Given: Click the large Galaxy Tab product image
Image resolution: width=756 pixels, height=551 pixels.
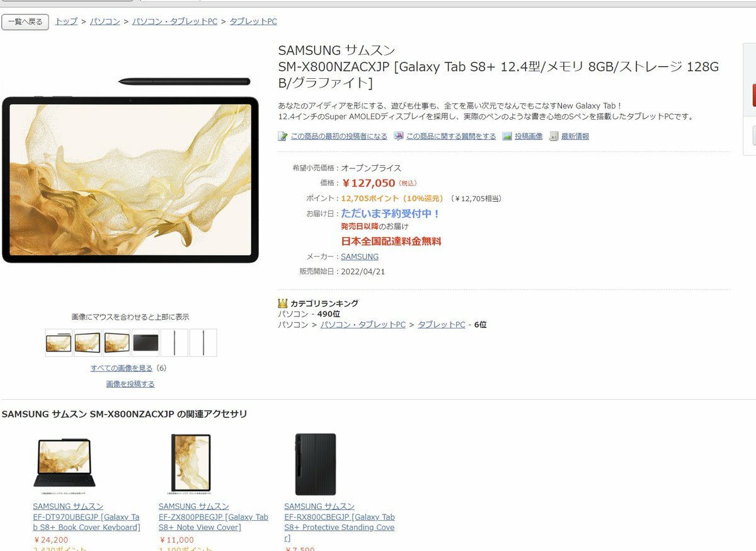Looking at the screenshot, I should pos(130,170).
